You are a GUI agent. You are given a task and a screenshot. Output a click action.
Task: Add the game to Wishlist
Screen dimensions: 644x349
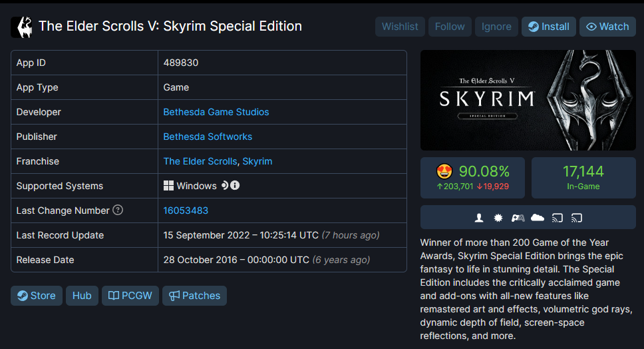(x=400, y=27)
